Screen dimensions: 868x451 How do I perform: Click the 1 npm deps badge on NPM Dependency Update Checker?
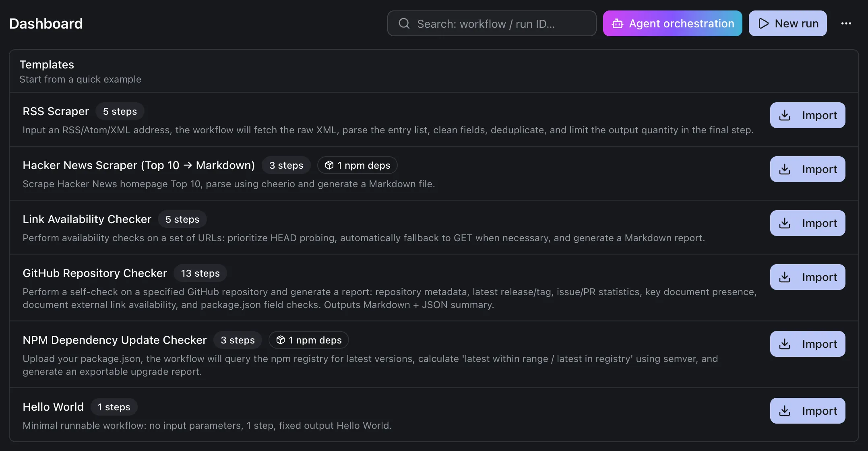(308, 340)
